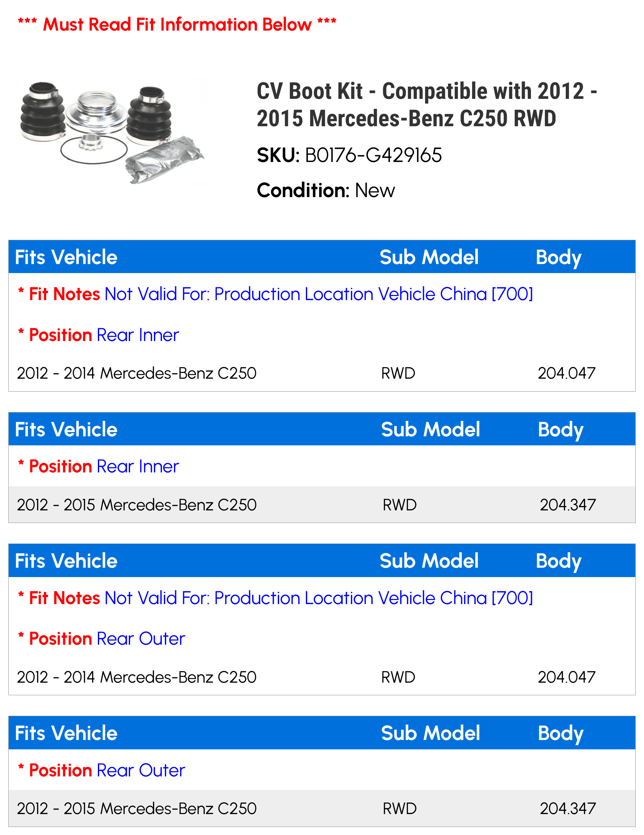Image resolution: width=644 pixels, height=835 pixels.
Task: Click Position Rear Inner in the second table
Action: tap(98, 466)
